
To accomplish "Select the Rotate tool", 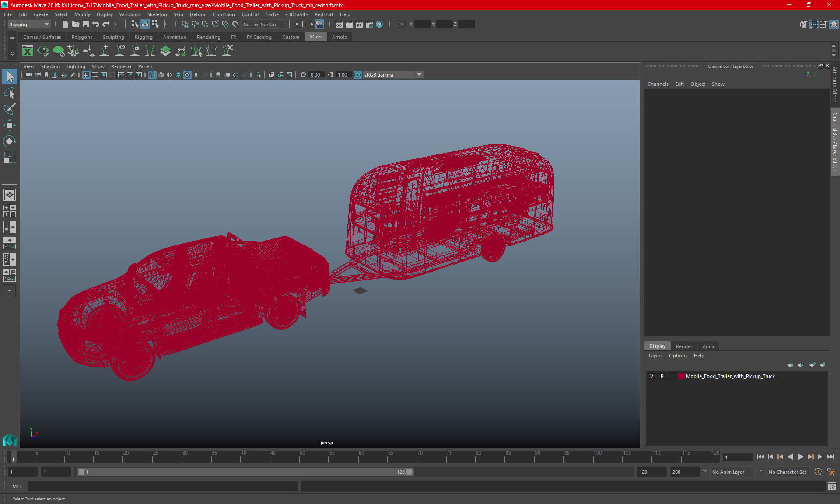I will [9, 141].
